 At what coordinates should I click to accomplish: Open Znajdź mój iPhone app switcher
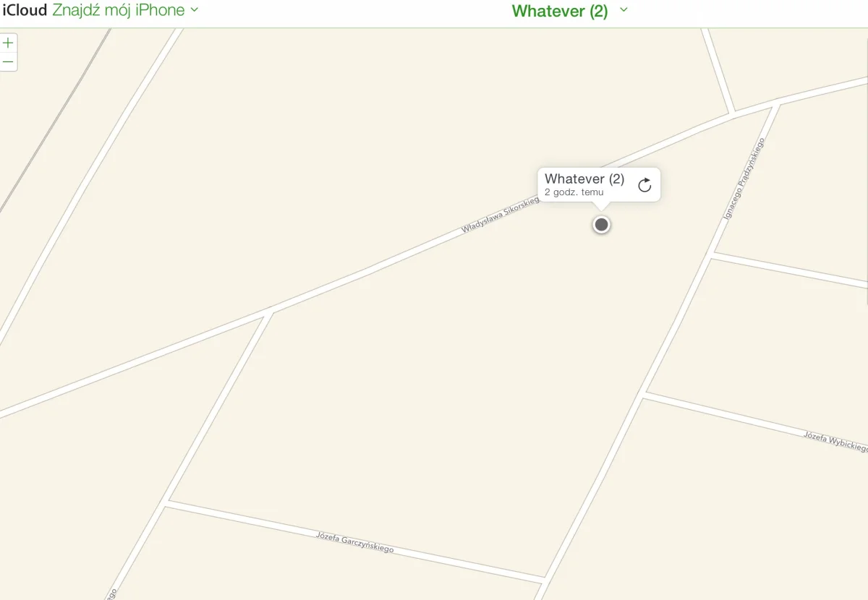pos(119,10)
